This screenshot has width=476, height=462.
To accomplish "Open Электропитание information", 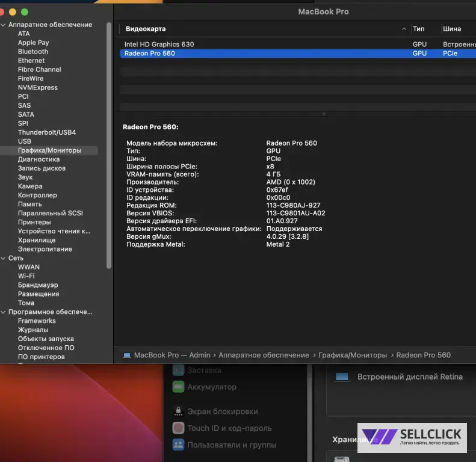I will point(45,249).
